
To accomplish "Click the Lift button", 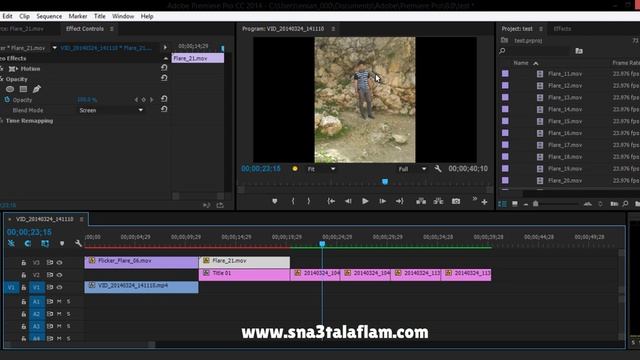I will [421, 201].
